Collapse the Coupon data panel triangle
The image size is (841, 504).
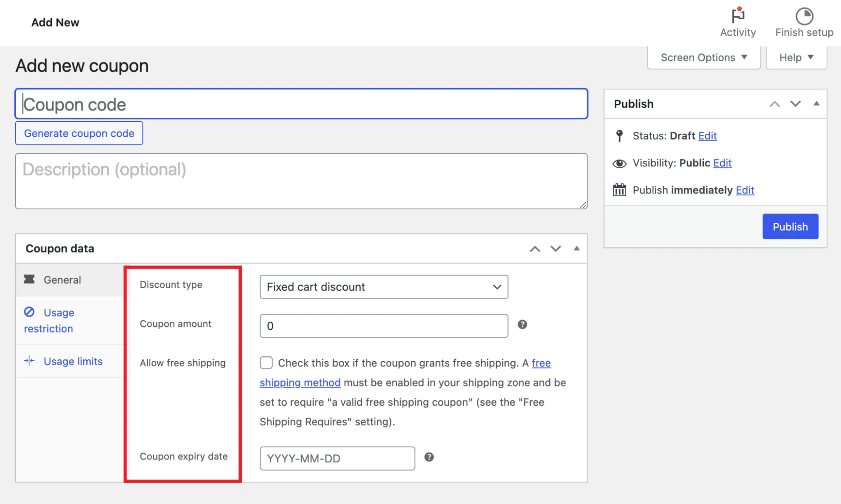[576, 248]
